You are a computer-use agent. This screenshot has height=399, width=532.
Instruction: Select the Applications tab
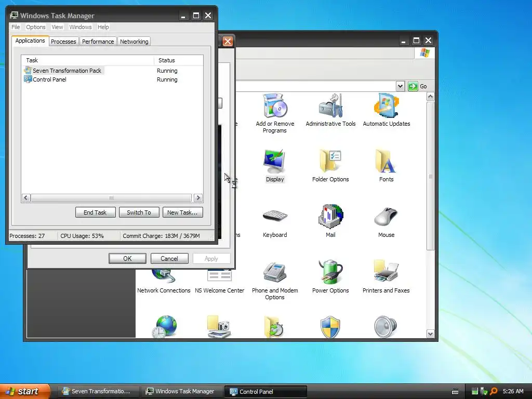coord(30,41)
